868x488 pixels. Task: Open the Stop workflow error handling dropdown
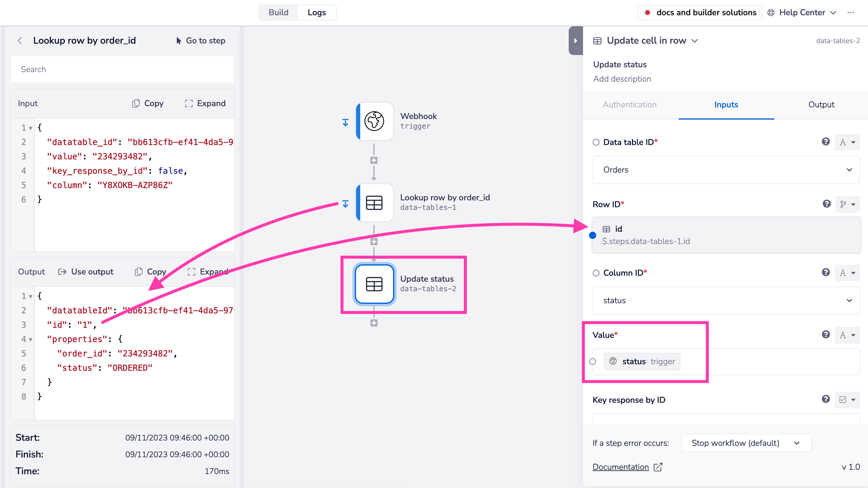click(746, 443)
